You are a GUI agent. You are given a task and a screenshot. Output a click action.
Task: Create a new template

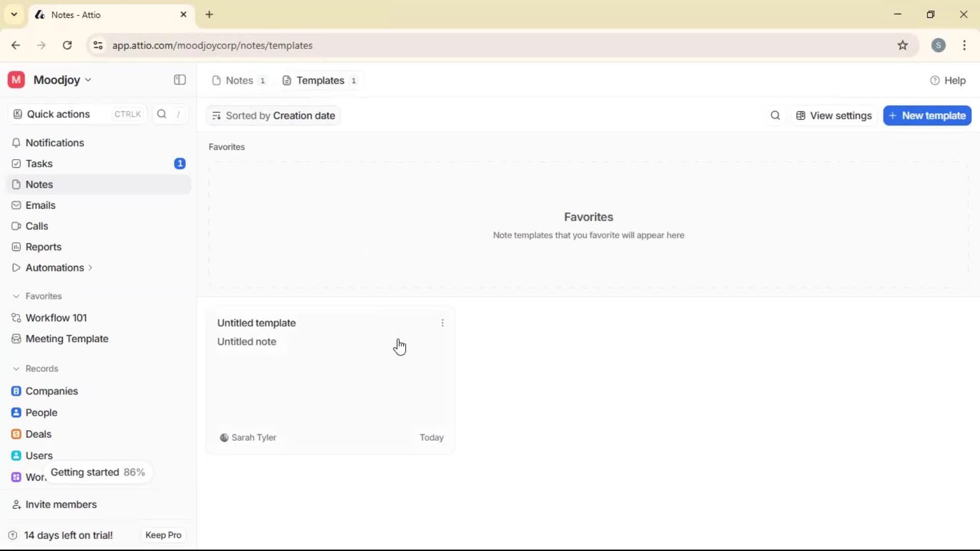click(927, 115)
